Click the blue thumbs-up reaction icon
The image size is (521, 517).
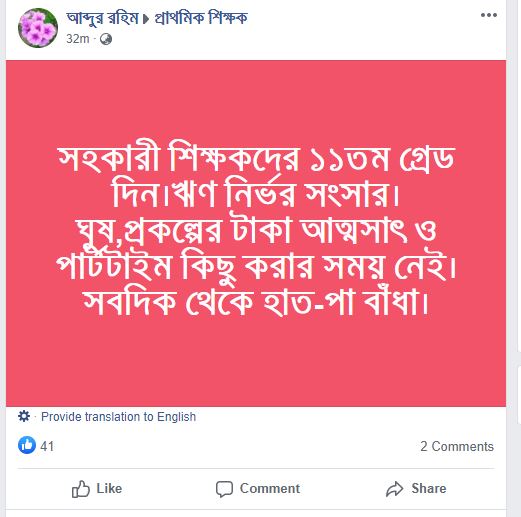click(27, 445)
